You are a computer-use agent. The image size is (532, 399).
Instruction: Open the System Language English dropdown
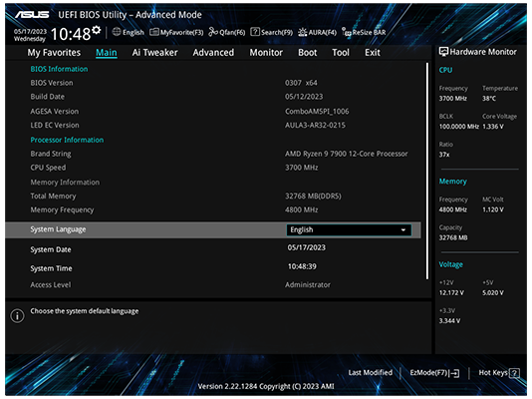pyautogui.click(x=349, y=229)
